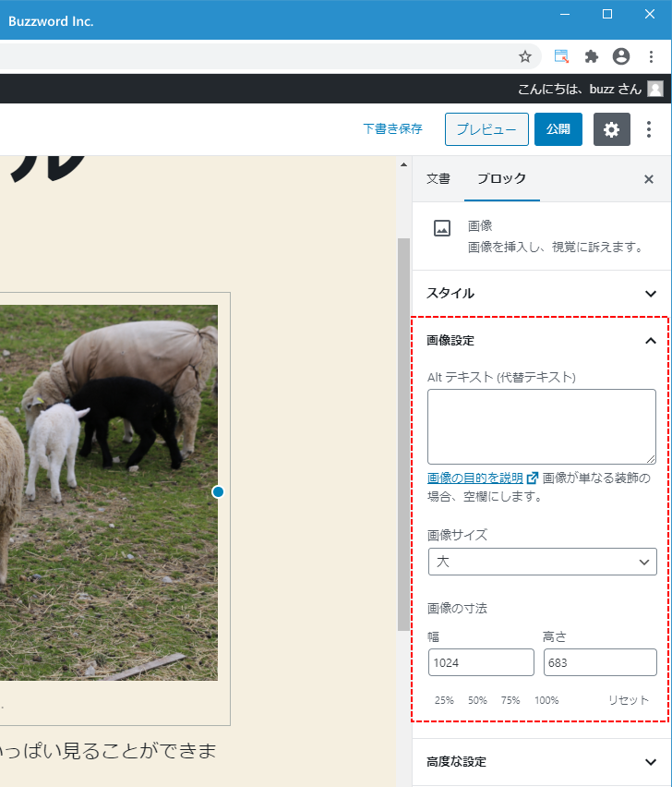Click リセット to reset dimensions

pos(629,700)
